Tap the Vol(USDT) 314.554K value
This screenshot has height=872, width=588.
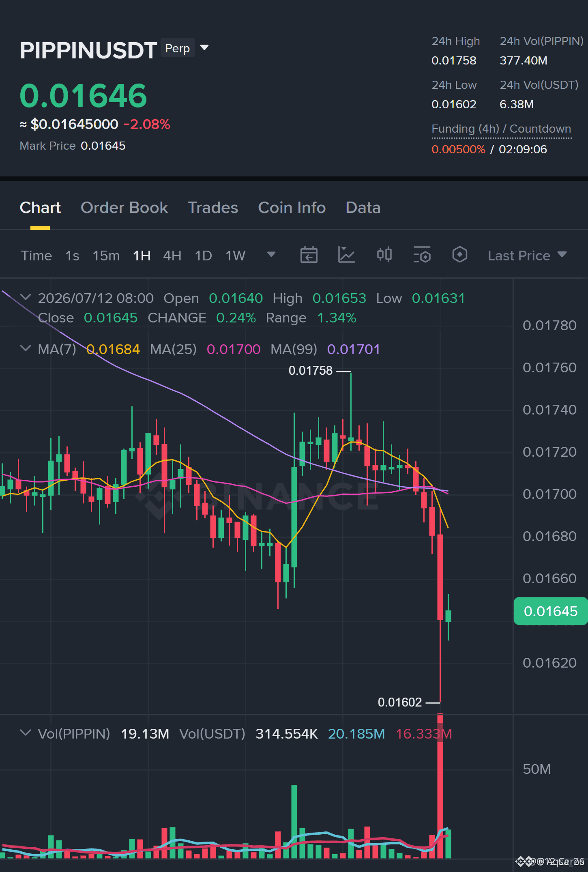pos(287,734)
